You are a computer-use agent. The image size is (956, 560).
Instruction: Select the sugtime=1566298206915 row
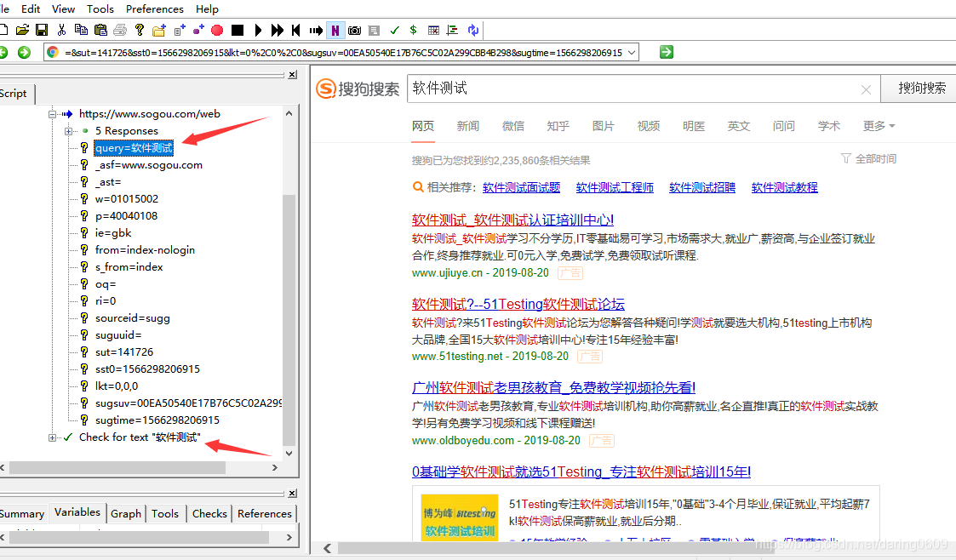click(x=157, y=420)
